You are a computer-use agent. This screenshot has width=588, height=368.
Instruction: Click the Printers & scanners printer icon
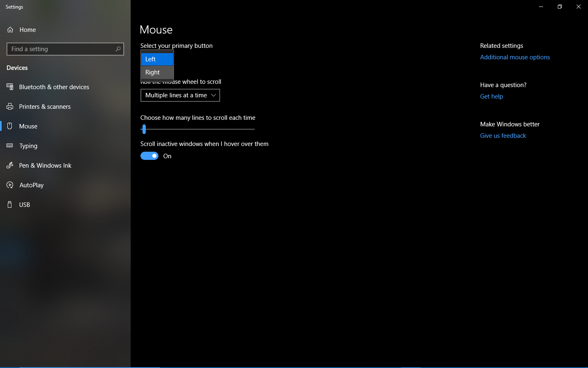[x=10, y=106]
